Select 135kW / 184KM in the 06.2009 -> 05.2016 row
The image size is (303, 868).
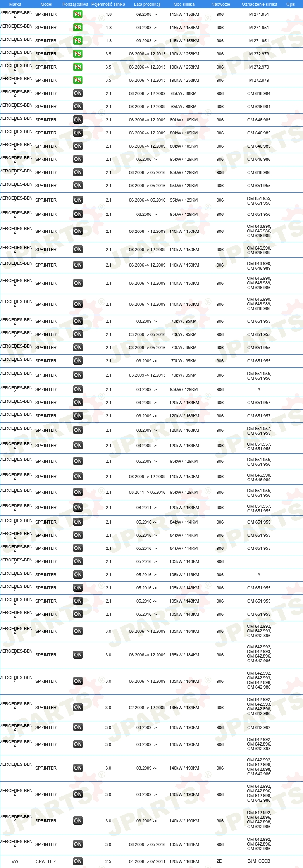[x=184, y=844]
